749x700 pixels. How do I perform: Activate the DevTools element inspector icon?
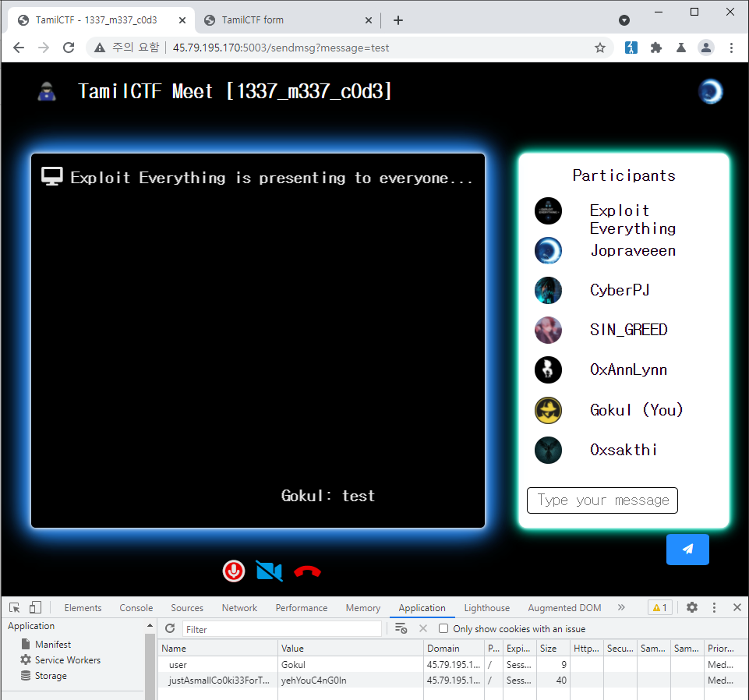tap(14, 607)
